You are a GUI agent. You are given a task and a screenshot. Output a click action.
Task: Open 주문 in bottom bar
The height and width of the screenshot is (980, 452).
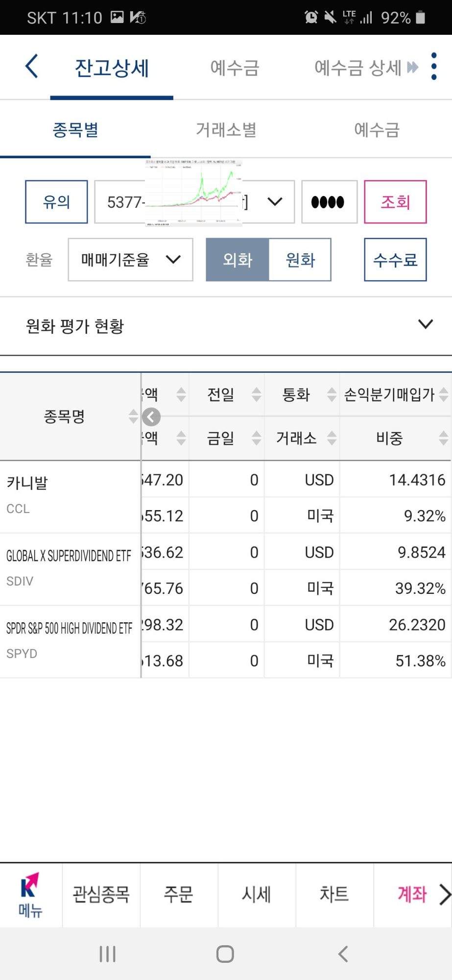click(x=179, y=895)
